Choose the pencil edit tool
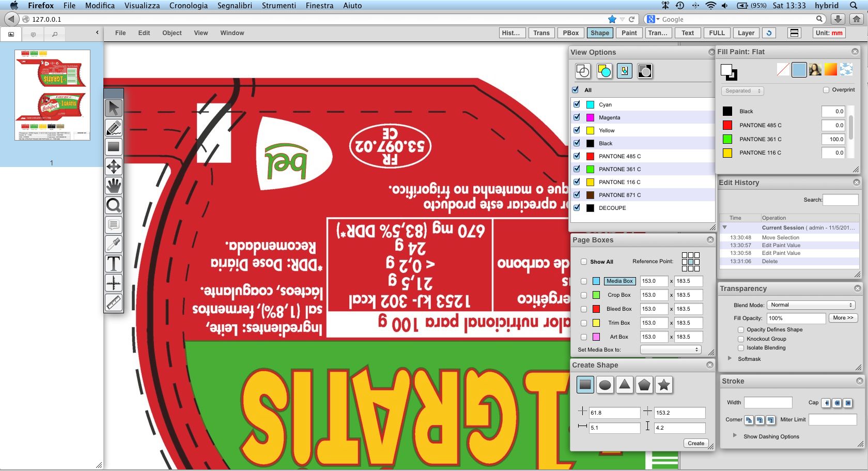Viewport: 868px width, 471px height. 114,128
